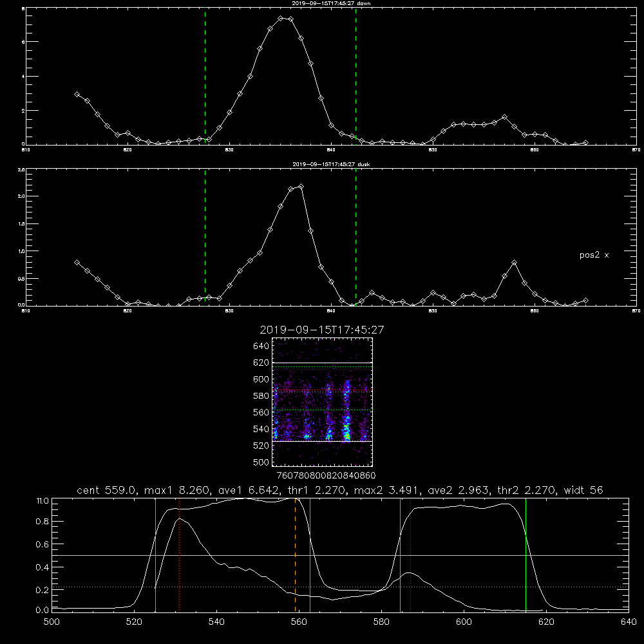Click the x-axis label 640 of bottom plot
This screenshot has height=644, width=644.
coord(629,622)
